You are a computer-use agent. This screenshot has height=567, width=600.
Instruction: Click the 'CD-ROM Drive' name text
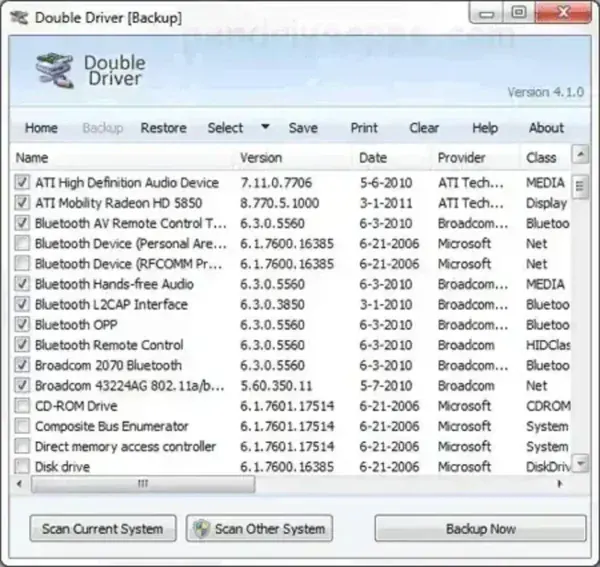(76, 406)
